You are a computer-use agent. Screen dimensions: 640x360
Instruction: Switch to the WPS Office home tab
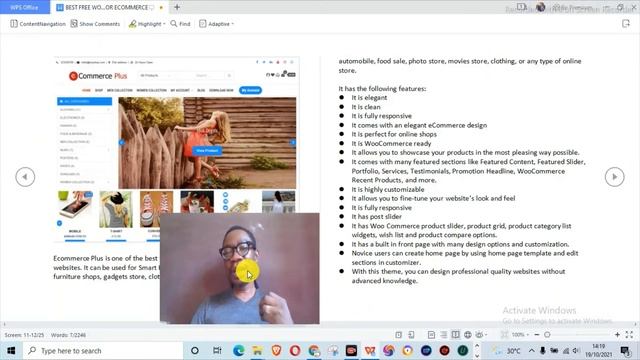point(24,7)
